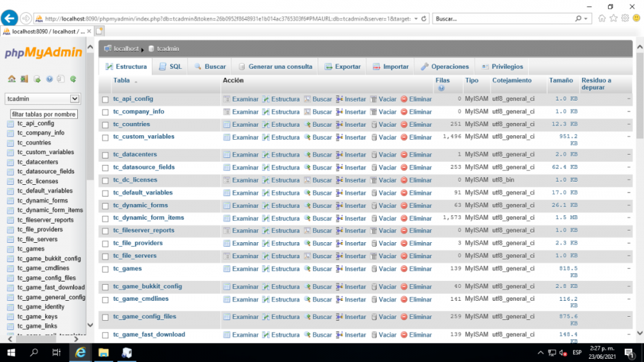Open the Exportar tab

pyautogui.click(x=343, y=66)
